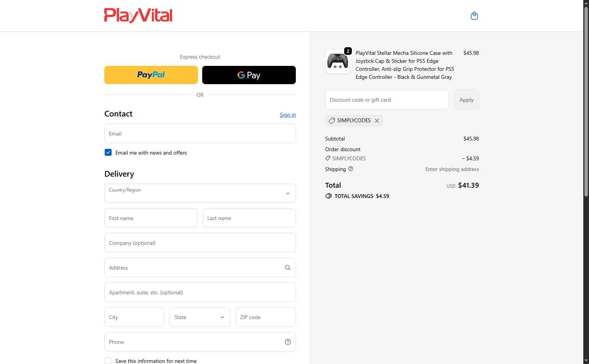Click the order discount SIMPLYCODES tag icon
This screenshot has width=589, height=364.
pyautogui.click(x=328, y=158)
